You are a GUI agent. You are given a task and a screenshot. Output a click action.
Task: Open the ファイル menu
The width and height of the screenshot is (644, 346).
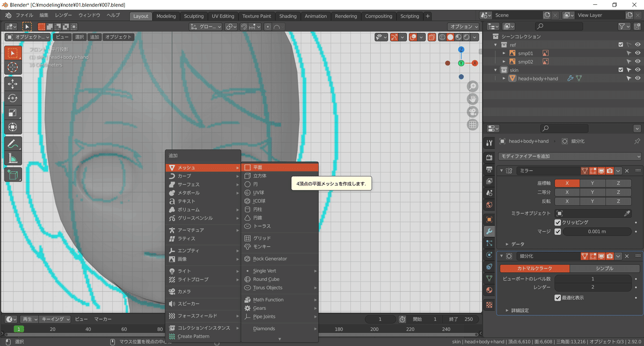click(x=25, y=16)
